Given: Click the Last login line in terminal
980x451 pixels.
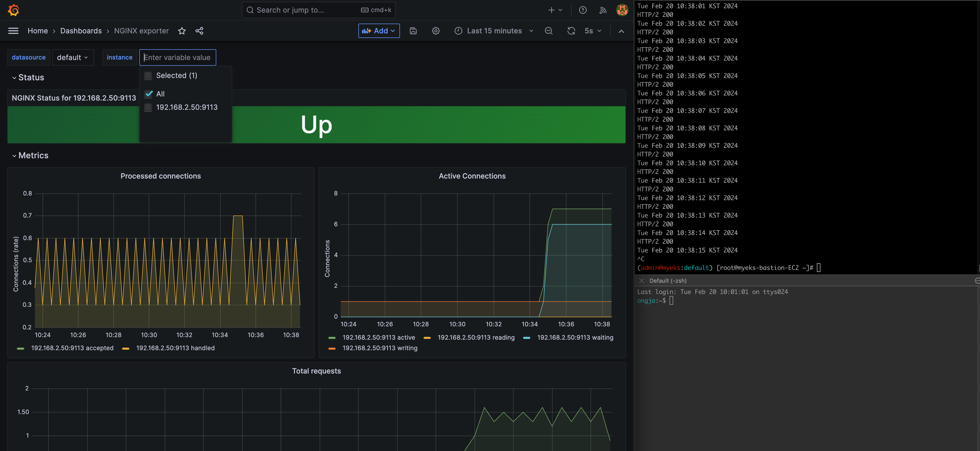Looking at the screenshot, I should [712, 292].
